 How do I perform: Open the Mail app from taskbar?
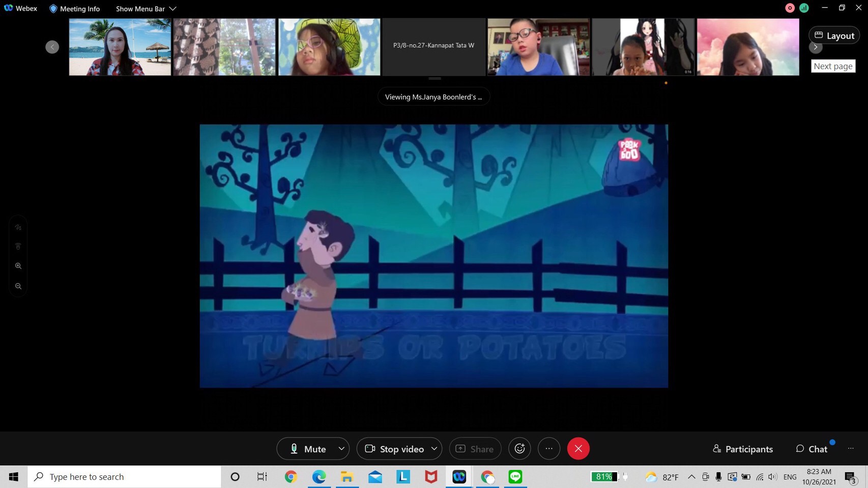pos(375,477)
